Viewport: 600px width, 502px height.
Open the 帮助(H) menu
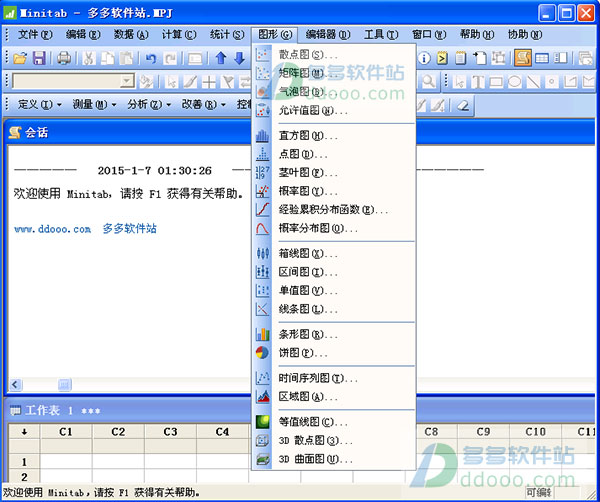[x=477, y=35]
